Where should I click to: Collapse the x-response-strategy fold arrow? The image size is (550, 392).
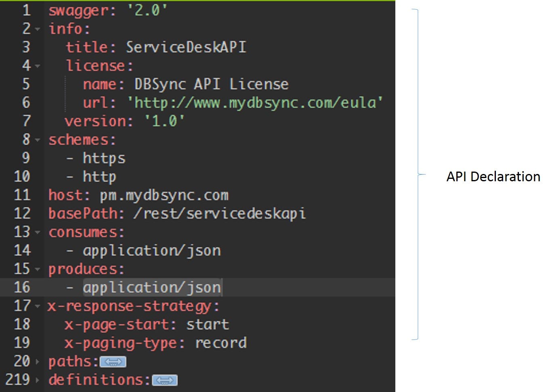[38, 306]
